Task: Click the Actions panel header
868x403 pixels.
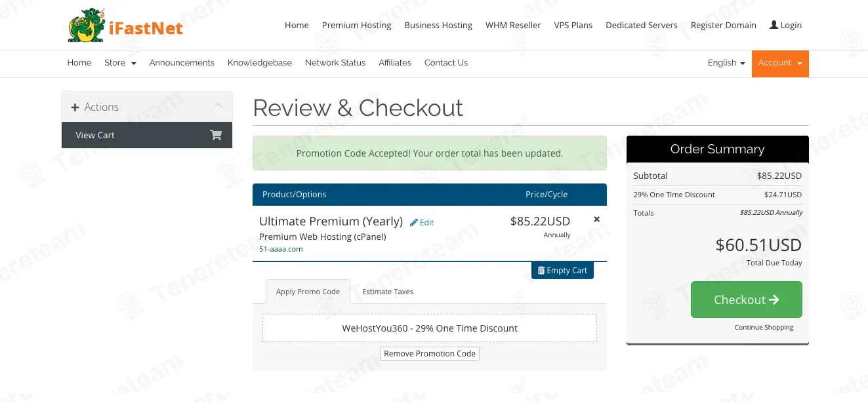Action: pyautogui.click(x=147, y=107)
